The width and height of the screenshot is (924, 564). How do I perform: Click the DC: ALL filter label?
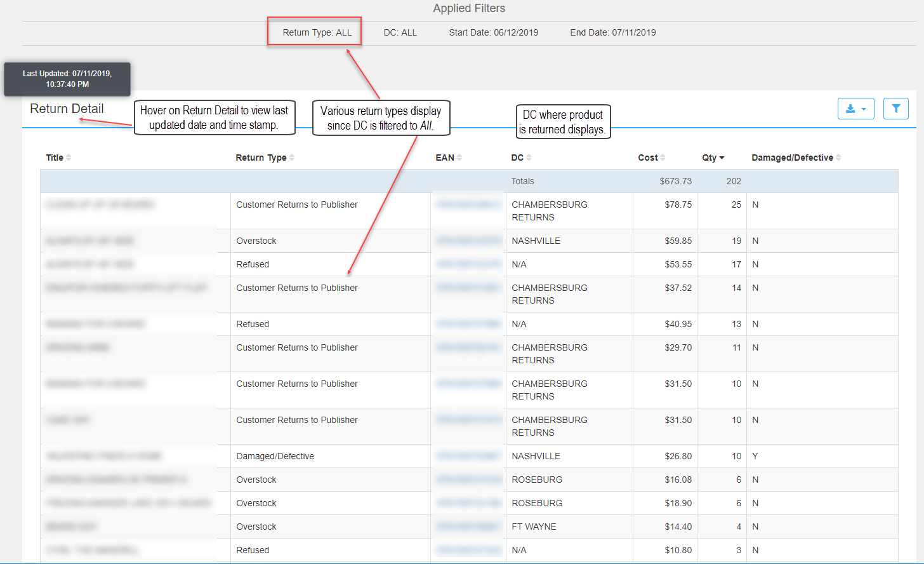pos(400,32)
